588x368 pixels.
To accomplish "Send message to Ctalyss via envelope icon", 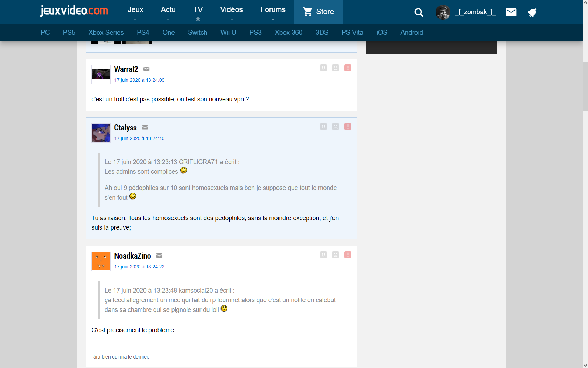I will point(145,127).
